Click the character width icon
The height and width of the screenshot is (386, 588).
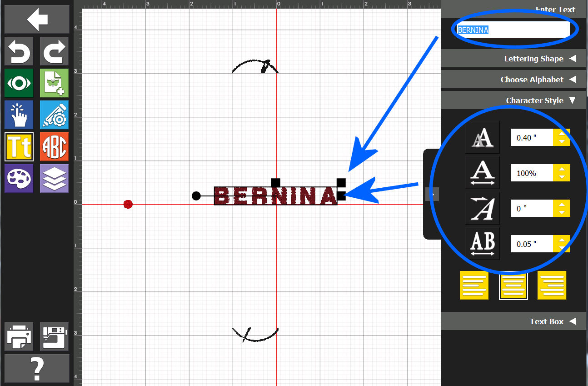[482, 173]
